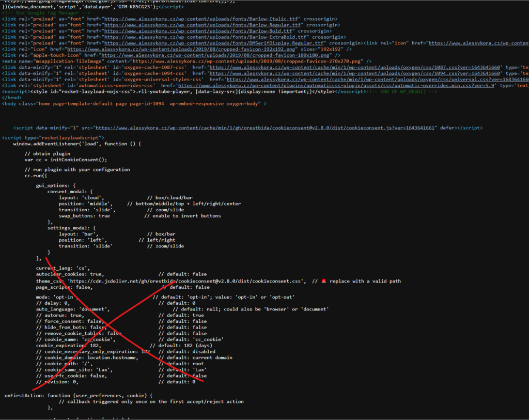Click the "autoclear_cookies: true," line

[x=70, y=274]
